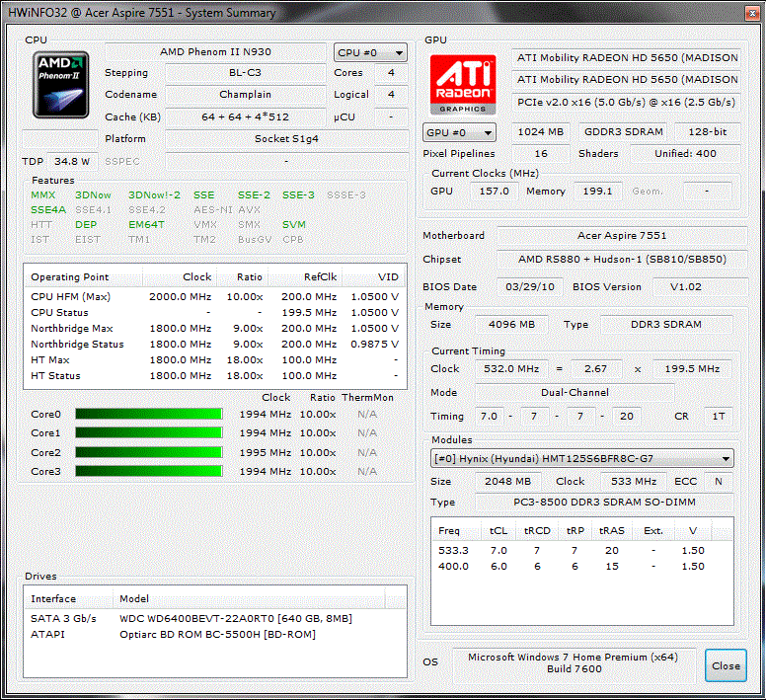Image resolution: width=766 pixels, height=700 pixels.
Task: Click the VID column header
Action: (372, 277)
